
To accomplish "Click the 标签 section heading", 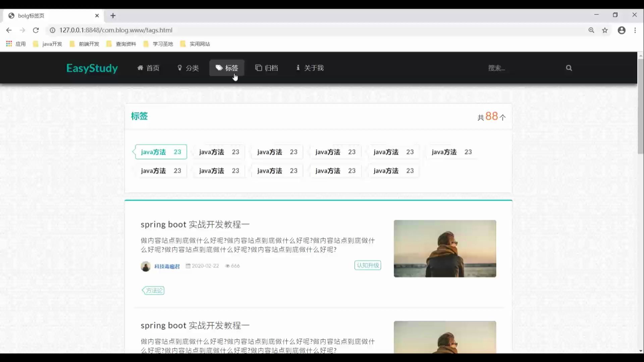I will pos(139,116).
